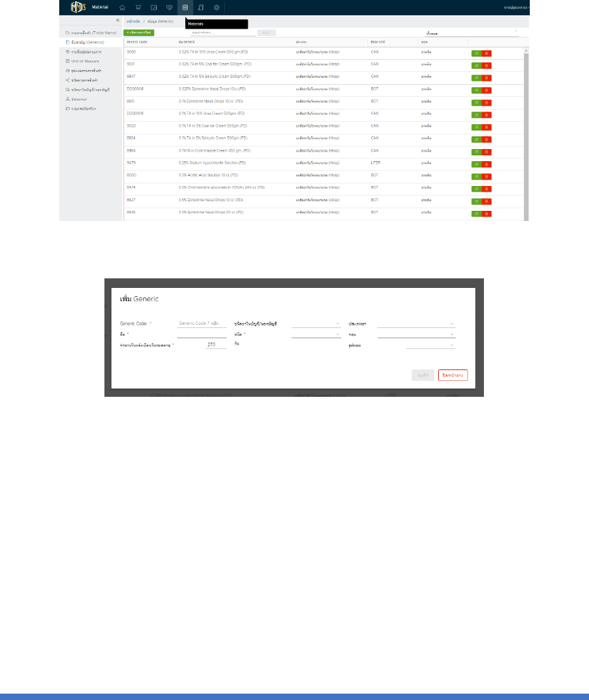The height and width of the screenshot is (700, 589).
Task: Open the Home icon in top bar
Action: click(x=122, y=8)
